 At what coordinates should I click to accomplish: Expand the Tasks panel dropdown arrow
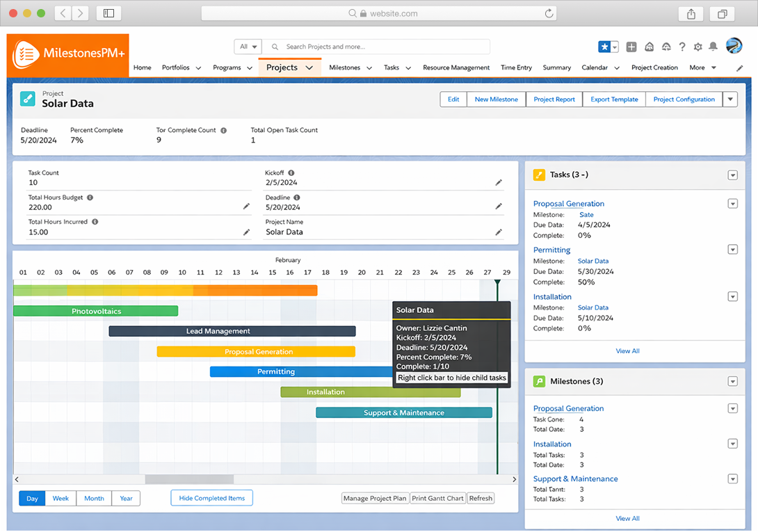point(732,175)
